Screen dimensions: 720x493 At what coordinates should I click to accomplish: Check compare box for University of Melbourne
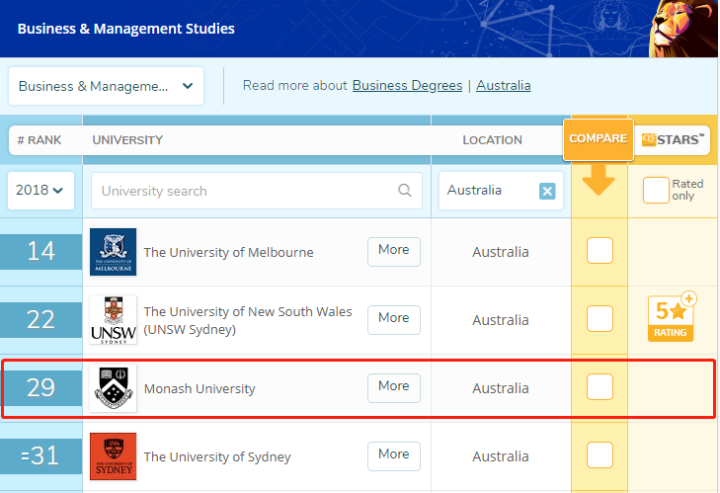pyautogui.click(x=600, y=251)
